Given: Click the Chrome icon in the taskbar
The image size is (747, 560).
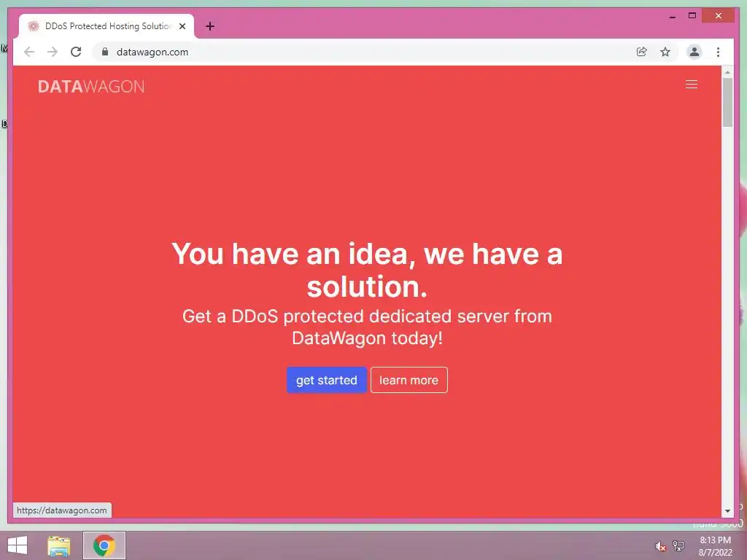Looking at the screenshot, I should click(104, 545).
